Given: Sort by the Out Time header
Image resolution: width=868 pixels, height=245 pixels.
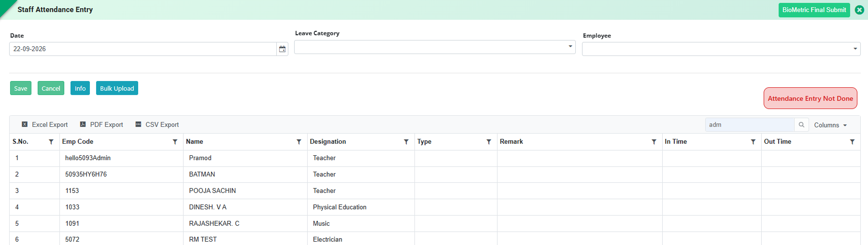Looking at the screenshot, I should pyautogui.click(x=778, y=142).
